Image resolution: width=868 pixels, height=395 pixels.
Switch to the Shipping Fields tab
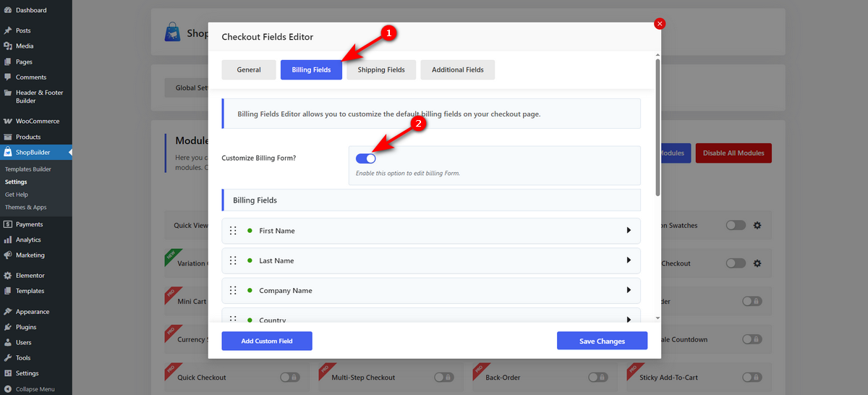381,69
